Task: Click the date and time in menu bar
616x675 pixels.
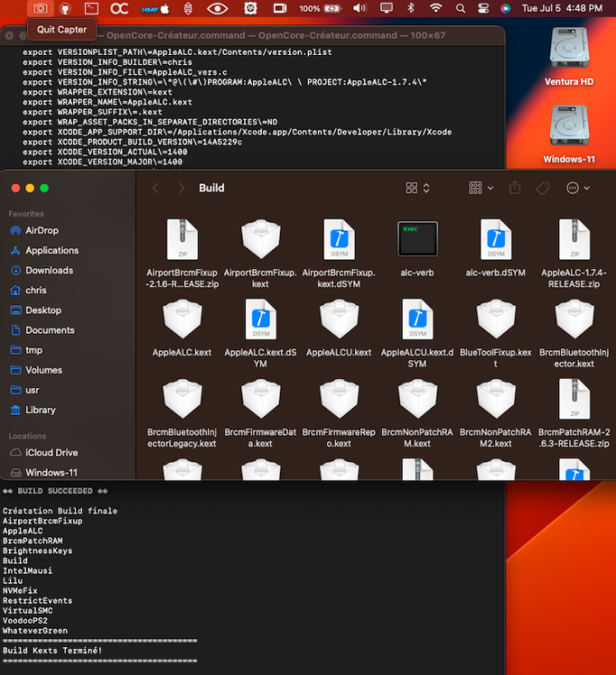Action: (x=562, y=8)
